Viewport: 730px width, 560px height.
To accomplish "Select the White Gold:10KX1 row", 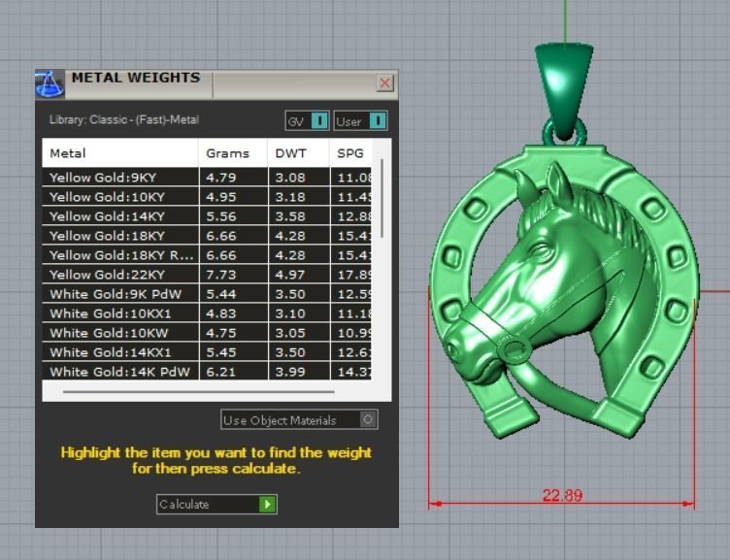I will [x=207, y=313].
